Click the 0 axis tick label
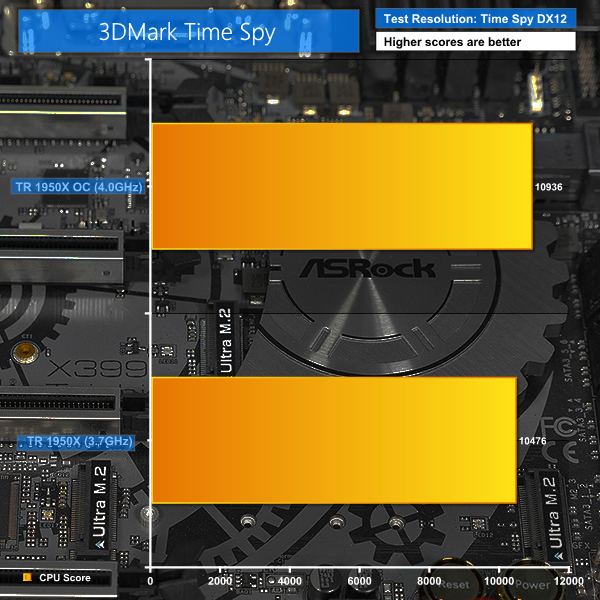Screen dimensions: 600x600 tap(150, 581)
